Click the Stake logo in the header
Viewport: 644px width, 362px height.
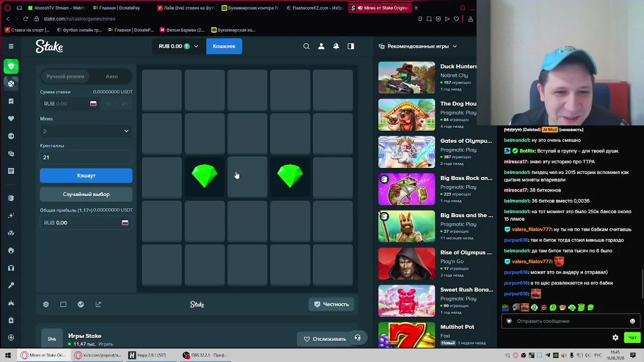click(x=49, y=47)
